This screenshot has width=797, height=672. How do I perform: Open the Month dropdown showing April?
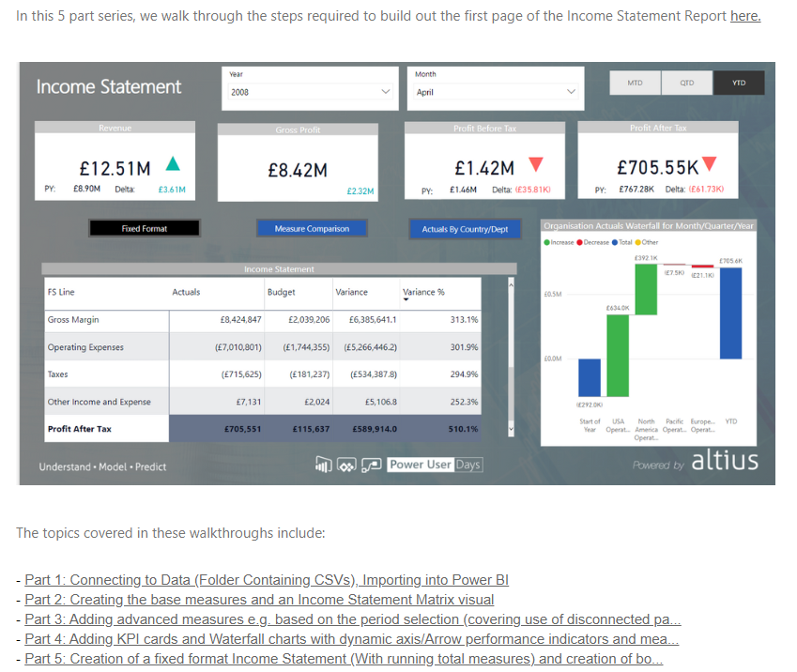[496, 92]
